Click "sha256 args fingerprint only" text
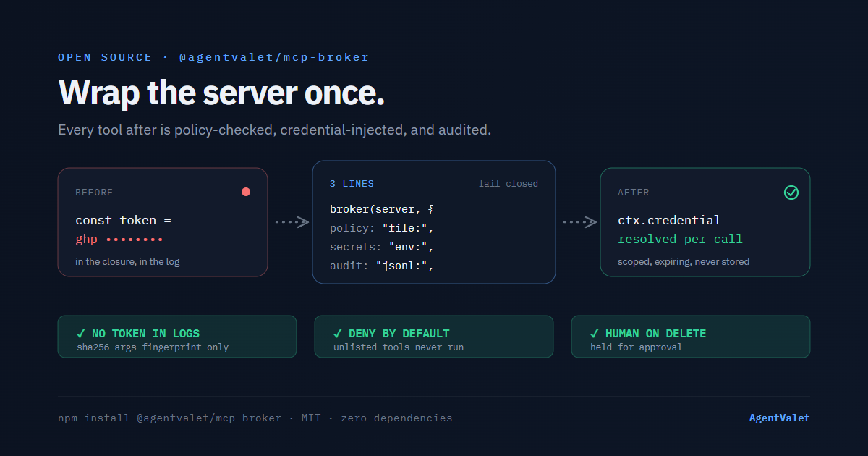The height and width of the screenshot is (456, 868). point(153,347)
